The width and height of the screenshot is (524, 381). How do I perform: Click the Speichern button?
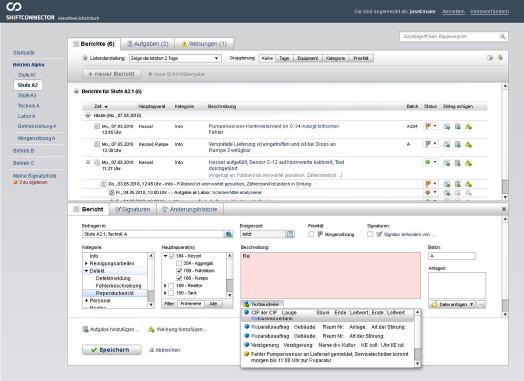pyautogui.click(x=112, y=350)
